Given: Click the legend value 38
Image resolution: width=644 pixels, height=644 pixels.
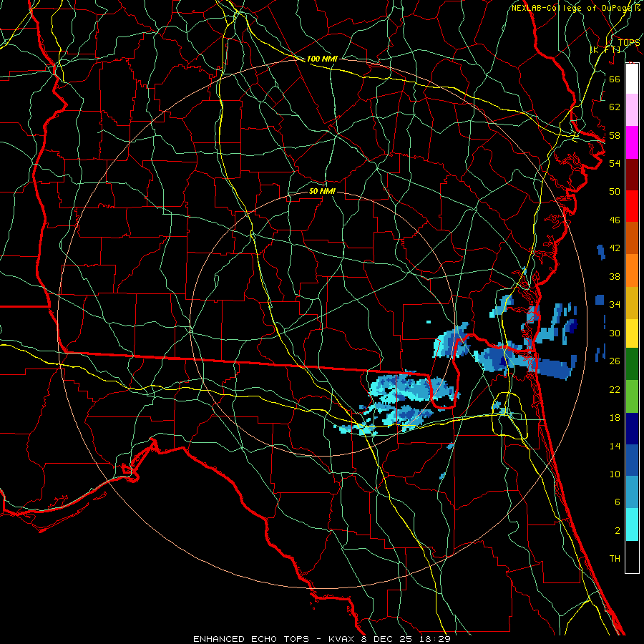Looking at the screenshot, I should pyautogui.click(x=615, y=277).
